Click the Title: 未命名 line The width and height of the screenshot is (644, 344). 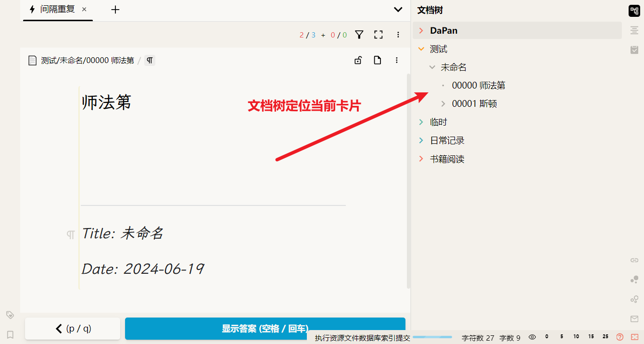(123, 233)
